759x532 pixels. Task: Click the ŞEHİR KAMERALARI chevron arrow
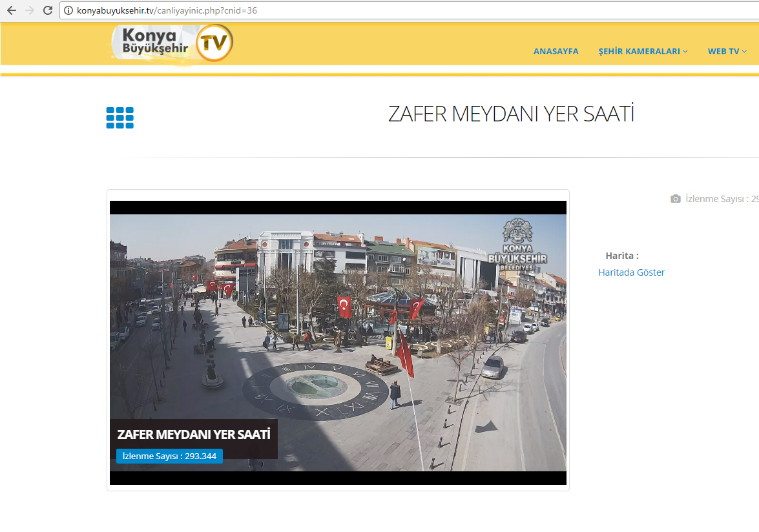tap(685, 51)
